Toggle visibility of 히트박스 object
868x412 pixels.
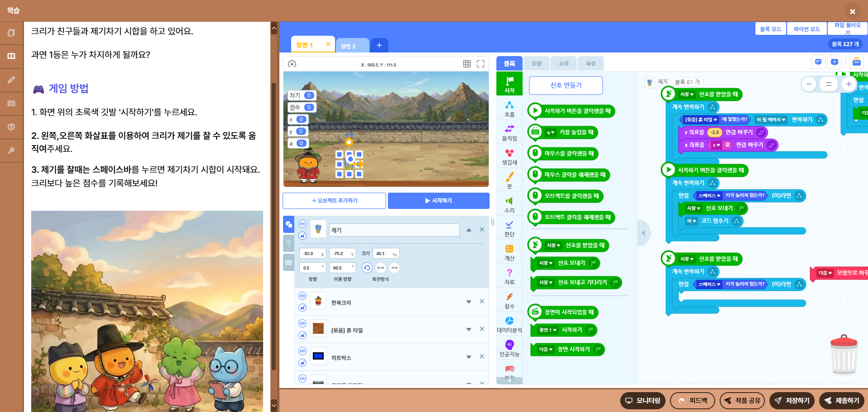(302, 351)
